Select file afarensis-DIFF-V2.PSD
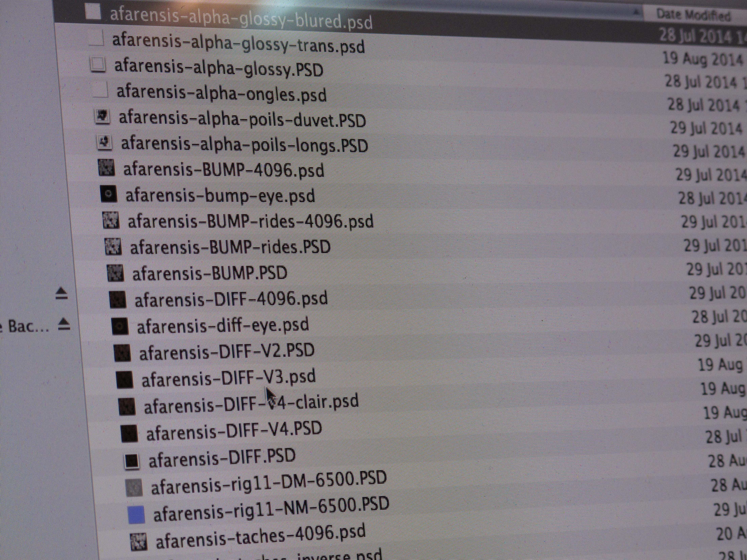This screenshot has width=747, height=560. tap(227, 351)
